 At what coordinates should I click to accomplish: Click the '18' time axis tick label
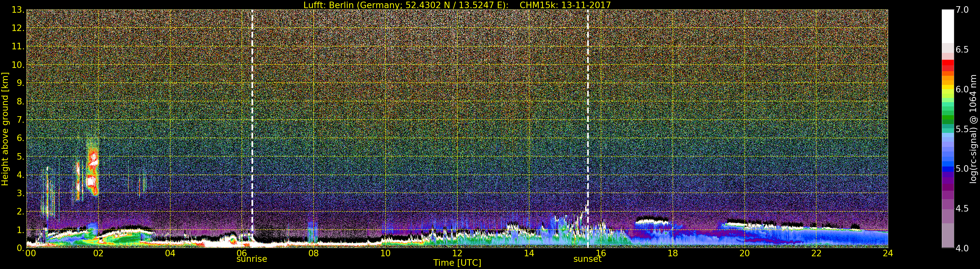click(673, 253)
